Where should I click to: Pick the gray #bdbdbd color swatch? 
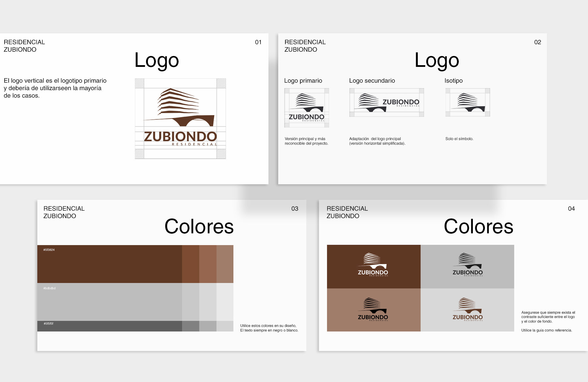109,302
